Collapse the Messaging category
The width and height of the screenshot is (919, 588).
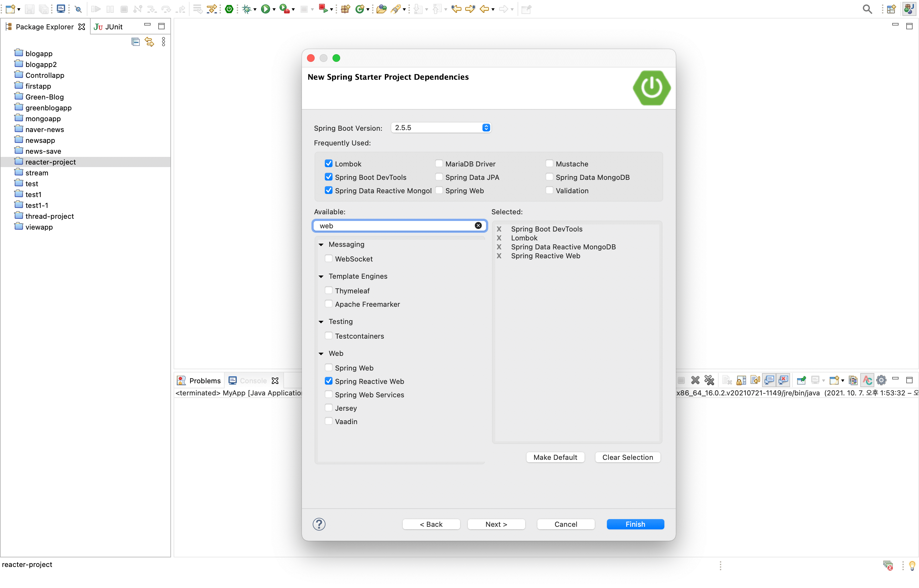321,244
